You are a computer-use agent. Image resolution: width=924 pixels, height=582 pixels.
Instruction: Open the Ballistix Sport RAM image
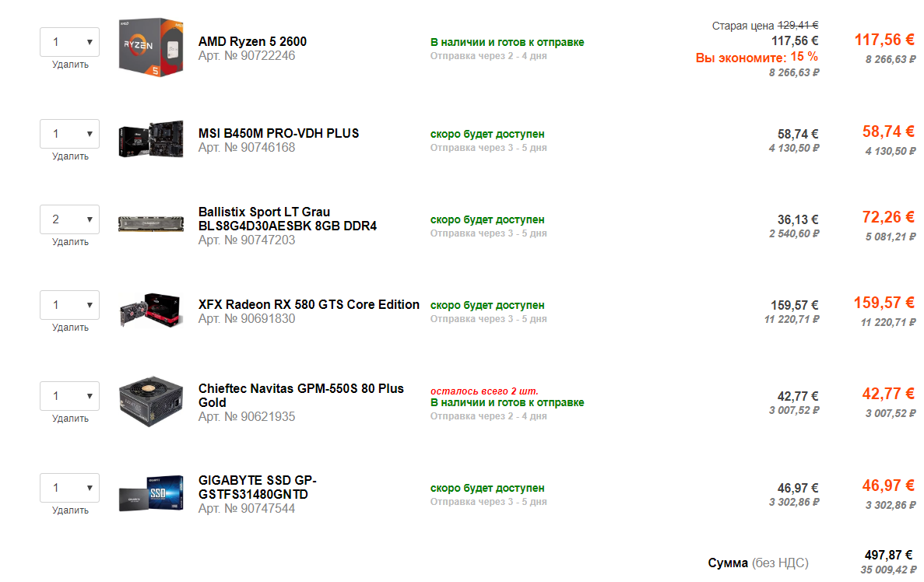[151, 224]
